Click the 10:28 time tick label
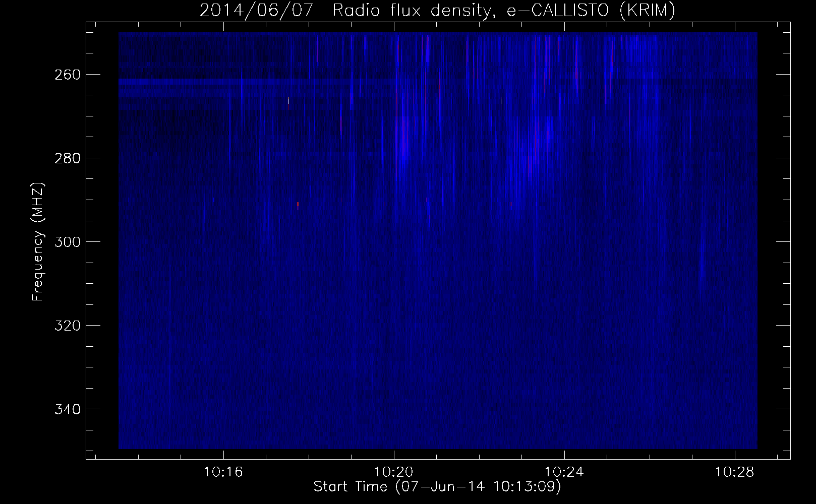This screenshot has height=504, width=816. coord(735,472)
